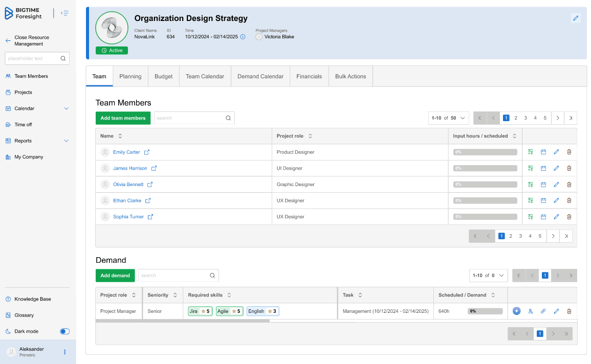This screenshot has width=591, height=364.
Task: Edit Olivia Bennett with the pencil icon
Action: 556,185
